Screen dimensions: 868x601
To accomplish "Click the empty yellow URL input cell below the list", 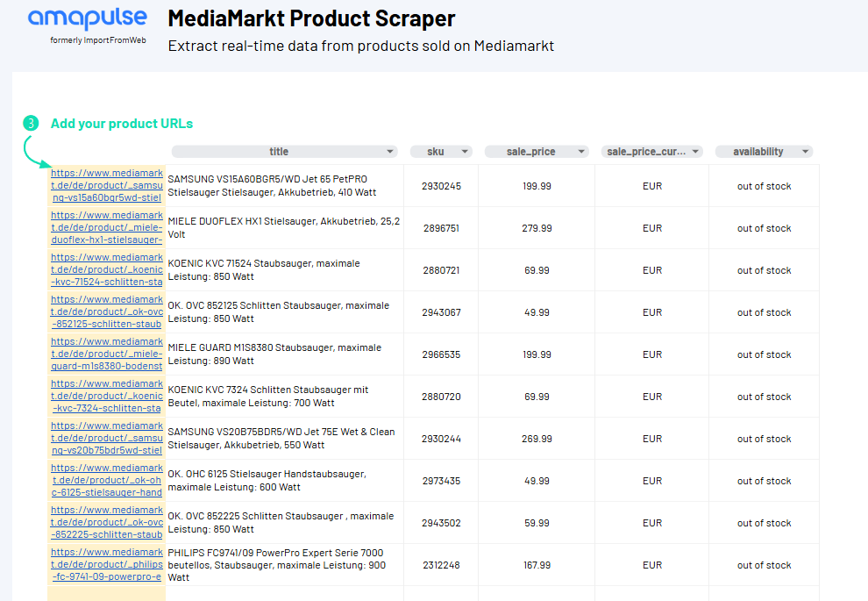I will point(106,594).
